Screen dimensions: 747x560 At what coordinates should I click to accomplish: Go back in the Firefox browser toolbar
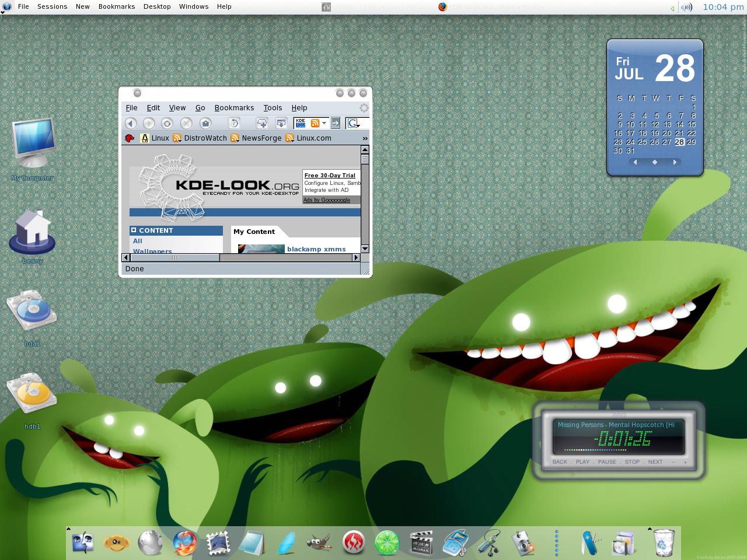click(x=131, y=123)
